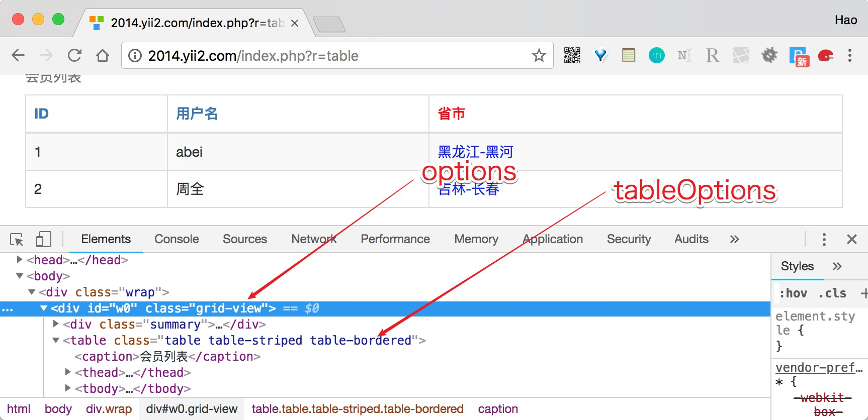Collapse the div class wrap node
The height and width of the screenshot is (420, 868).
pos(32,292)
